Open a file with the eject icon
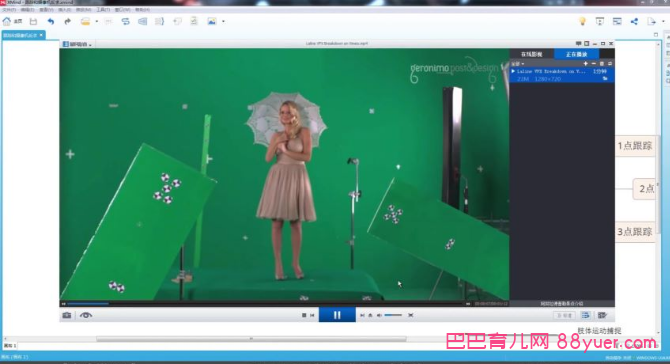 click(370, 315)
